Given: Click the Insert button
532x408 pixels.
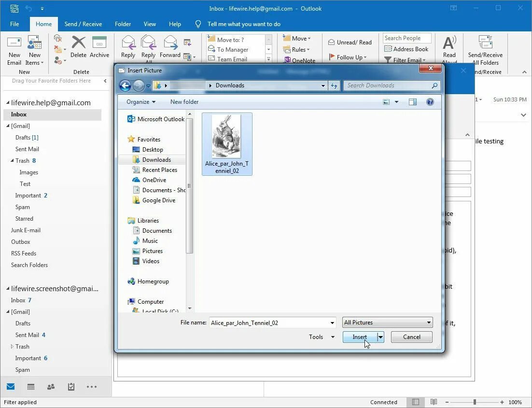Looking at the screenshot, I should (x=360, y=337).
